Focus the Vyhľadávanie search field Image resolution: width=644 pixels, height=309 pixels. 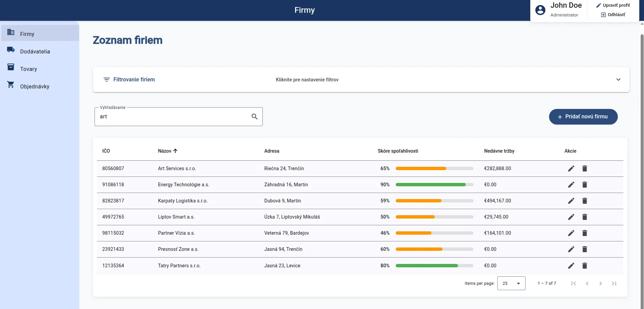tap(172, 117)
